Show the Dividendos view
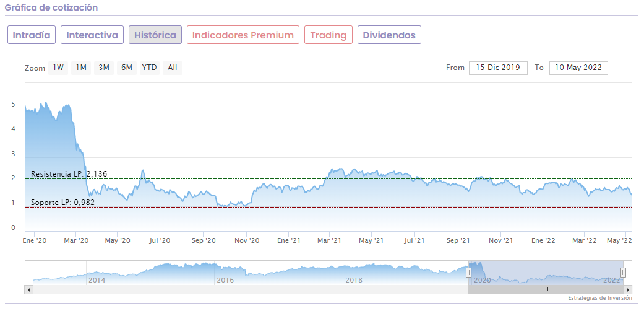The height and width of the screenshot is (311, 644). 389,35
